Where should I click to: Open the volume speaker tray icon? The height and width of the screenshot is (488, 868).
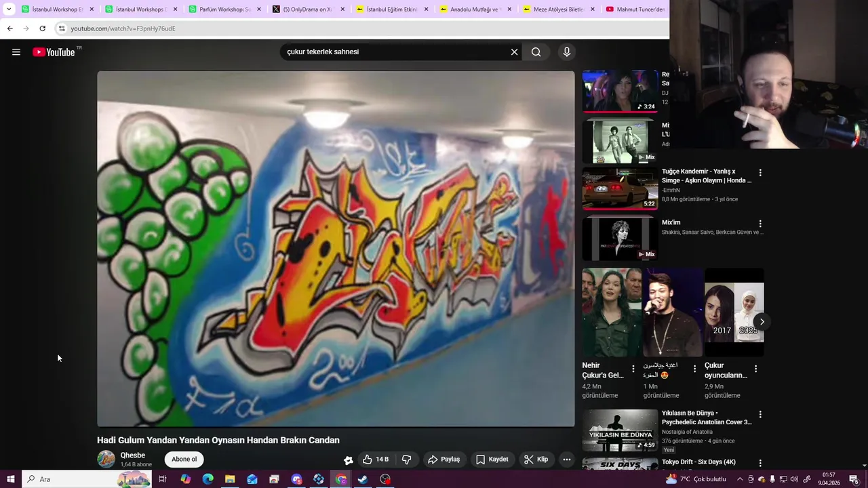click(x=794, y=479)
